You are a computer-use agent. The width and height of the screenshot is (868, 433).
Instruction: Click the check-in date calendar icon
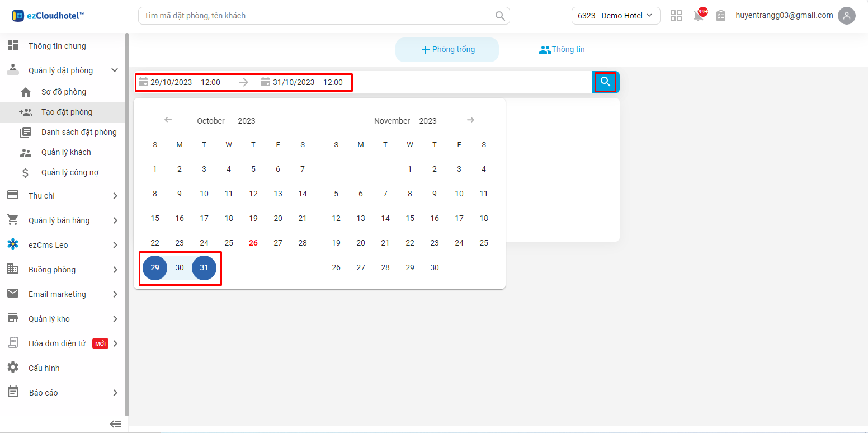[143, 82]
